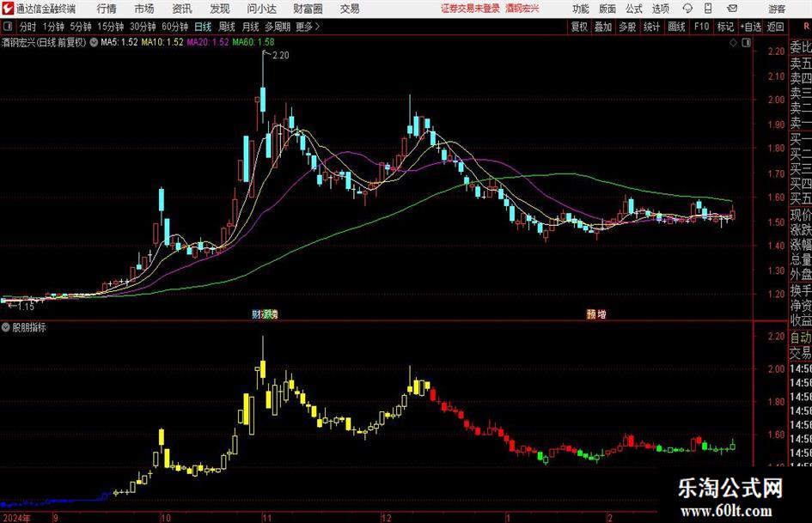Switch to 分时 intraday view

28,27
